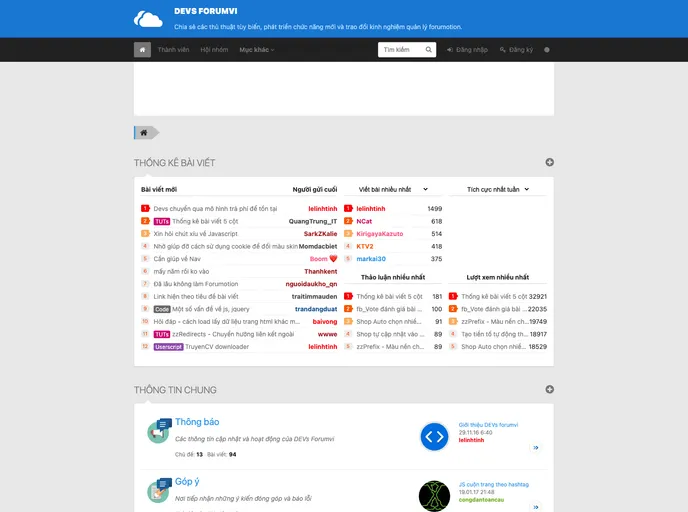
Task: Open the Hội nhóm menu item
Action: [214, 49]
